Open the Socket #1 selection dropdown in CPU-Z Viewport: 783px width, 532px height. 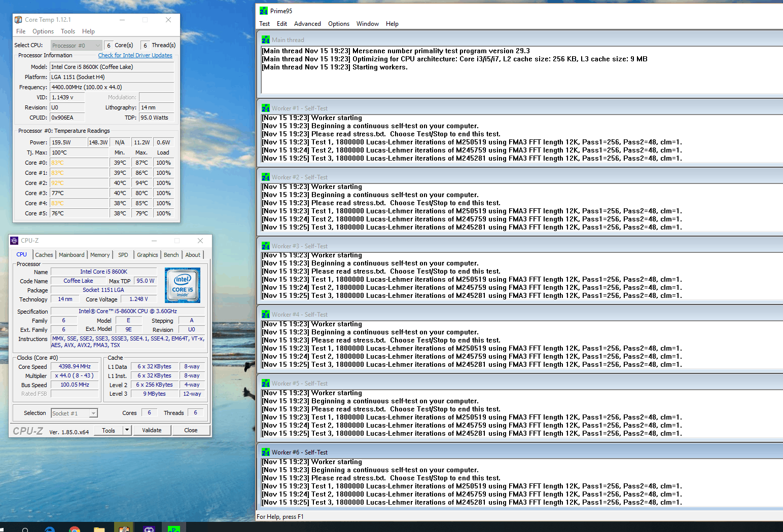pos(74,413)
